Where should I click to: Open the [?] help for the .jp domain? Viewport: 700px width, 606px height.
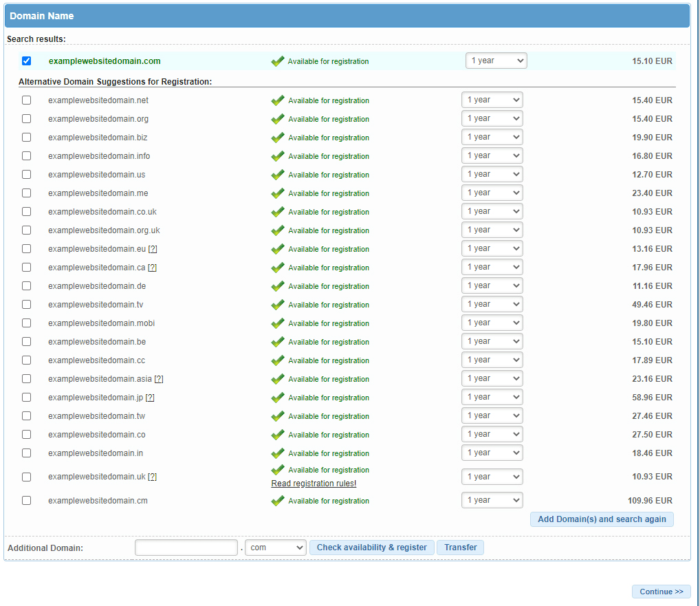pyautogui.click(x=150, y=398)
